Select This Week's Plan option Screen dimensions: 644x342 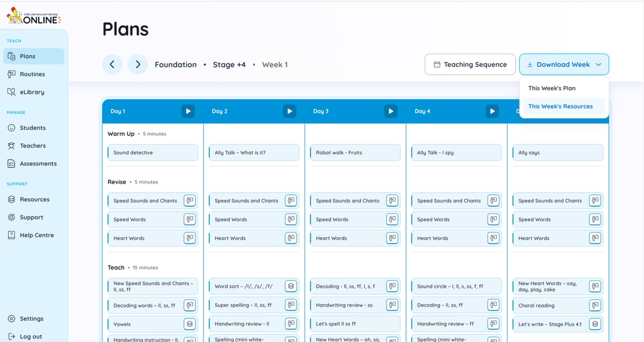pos(551,88)
